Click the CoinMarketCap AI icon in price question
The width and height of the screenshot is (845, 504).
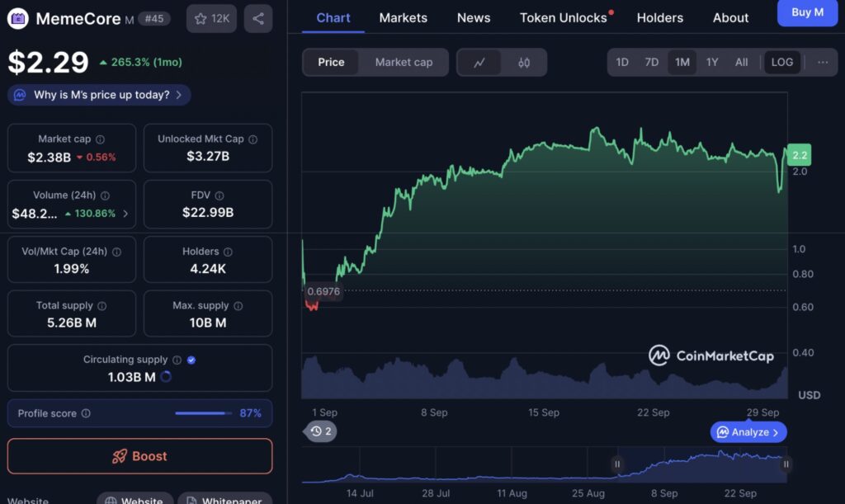(20, 96)
